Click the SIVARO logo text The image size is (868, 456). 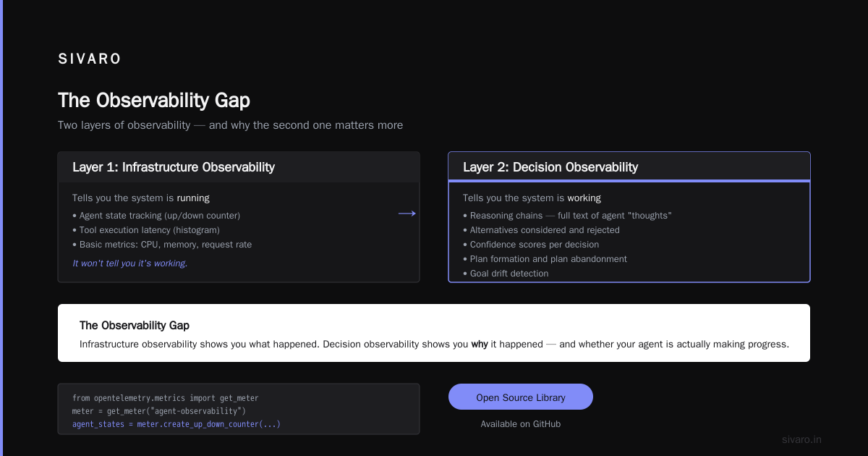click(90, 59)
